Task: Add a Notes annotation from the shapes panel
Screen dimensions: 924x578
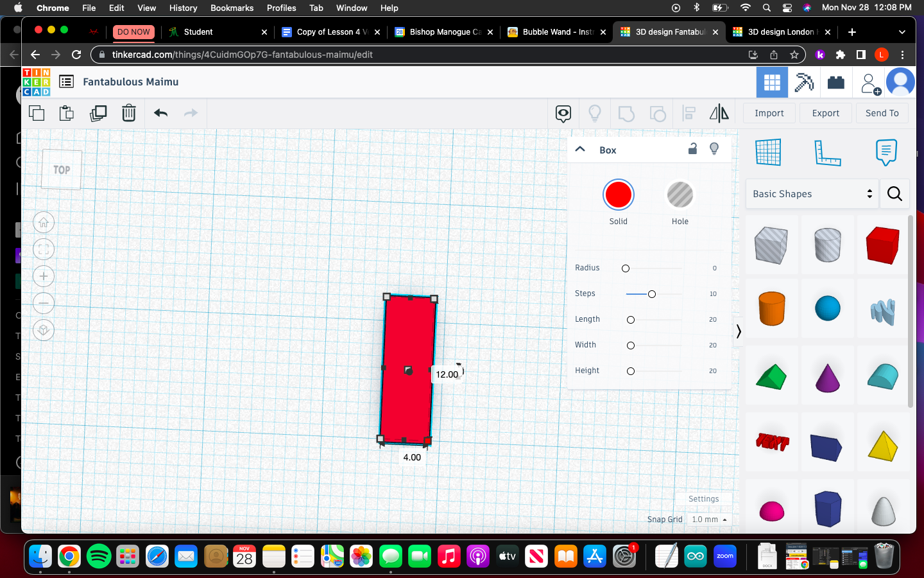Action: pyautogui.click(x=886, y=152)
